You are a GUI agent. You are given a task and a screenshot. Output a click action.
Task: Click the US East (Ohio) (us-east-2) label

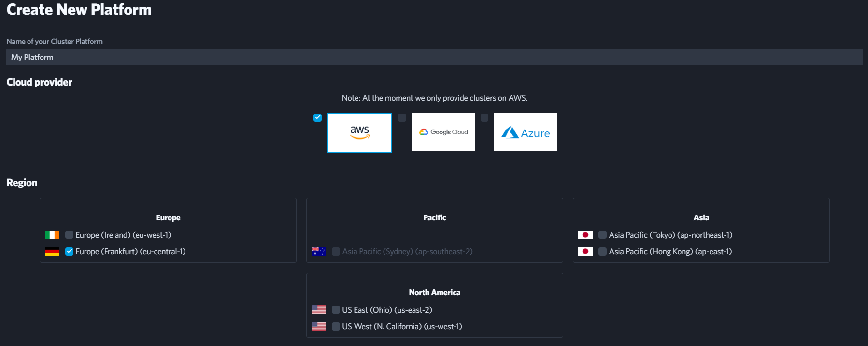point(387,310)
